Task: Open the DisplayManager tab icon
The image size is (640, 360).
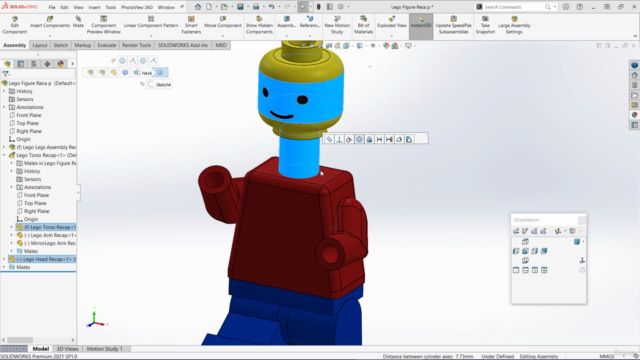Action: point(61,64)
